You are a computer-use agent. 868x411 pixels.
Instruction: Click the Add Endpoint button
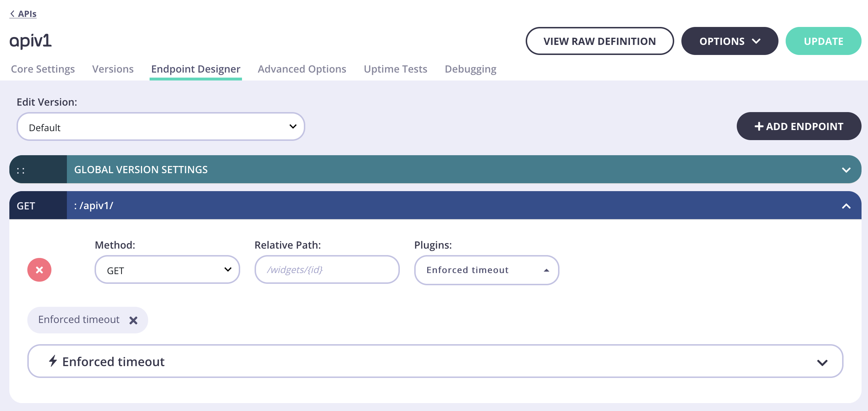coord(799,126)
